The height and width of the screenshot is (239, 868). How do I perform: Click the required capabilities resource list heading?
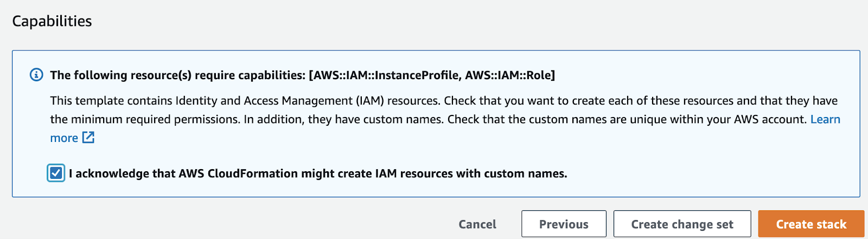coord(303,75)
